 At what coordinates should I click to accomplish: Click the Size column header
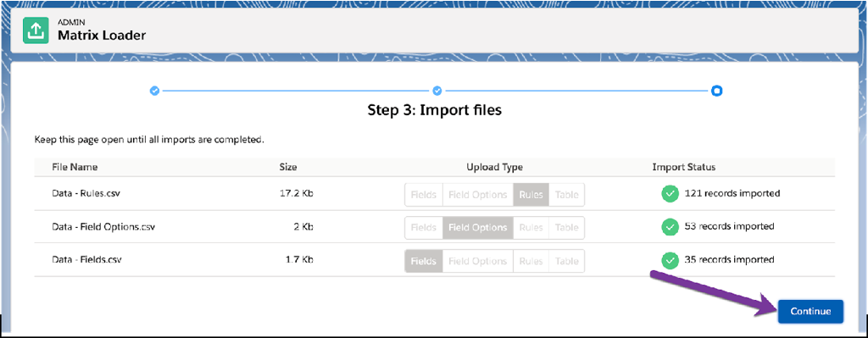pyautogui.click(x=288, y=167)
